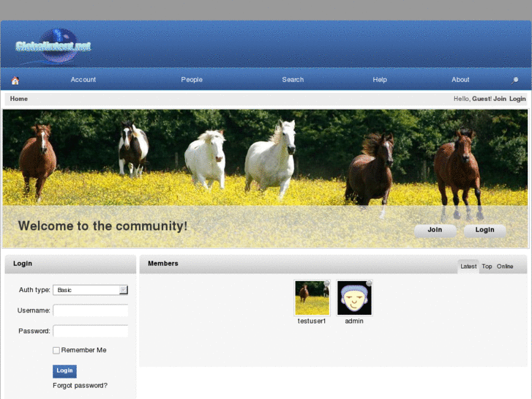Open the About menu
532x399 pixels.
point(460,80)
